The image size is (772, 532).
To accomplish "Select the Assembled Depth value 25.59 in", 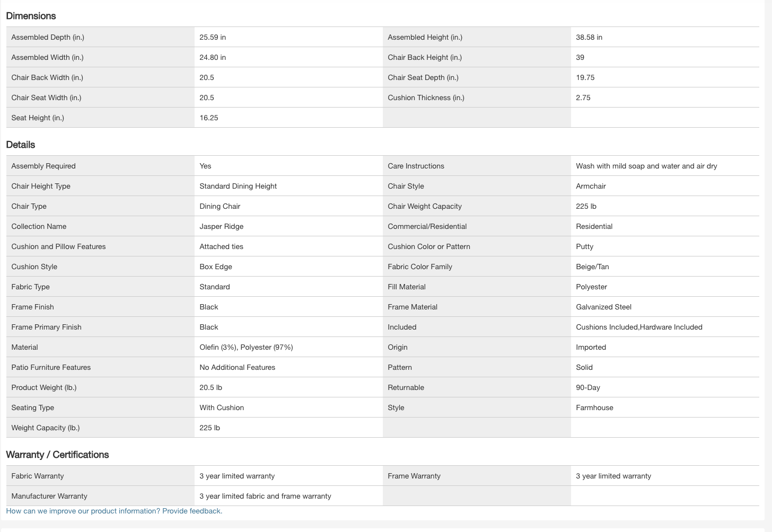I will (x=213, y=37).
